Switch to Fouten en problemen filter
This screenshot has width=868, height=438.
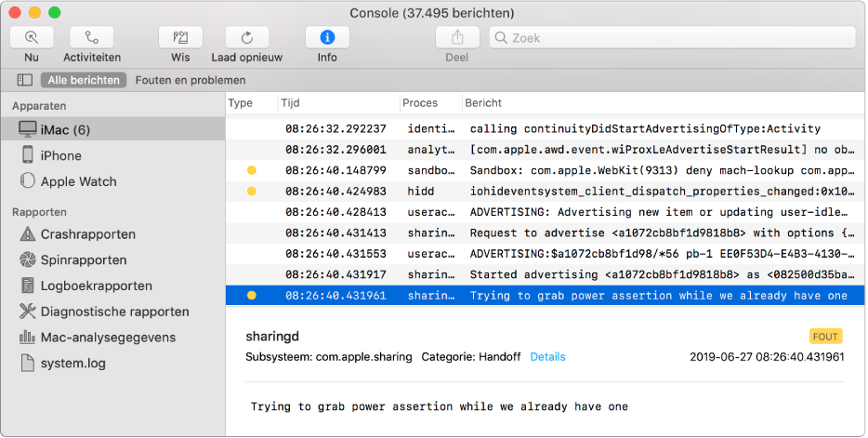click(191, 80)
